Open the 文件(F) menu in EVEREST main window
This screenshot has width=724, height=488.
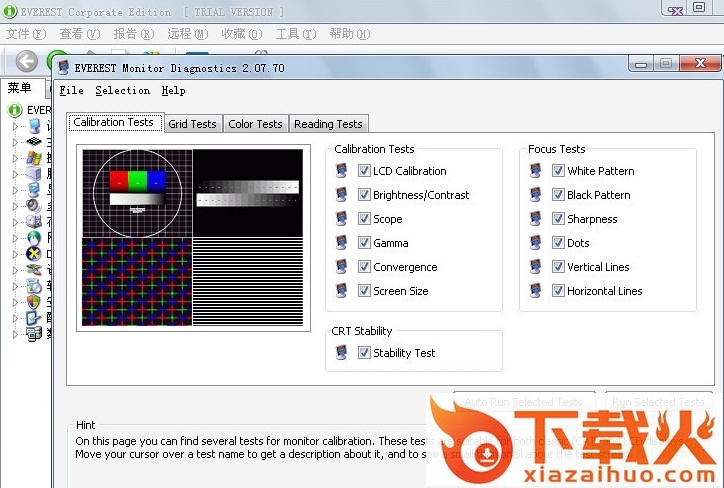(x=26, y=34)
